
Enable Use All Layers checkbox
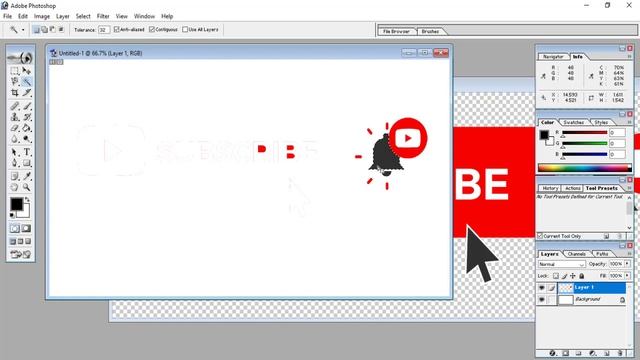click(x=185, y=29)
